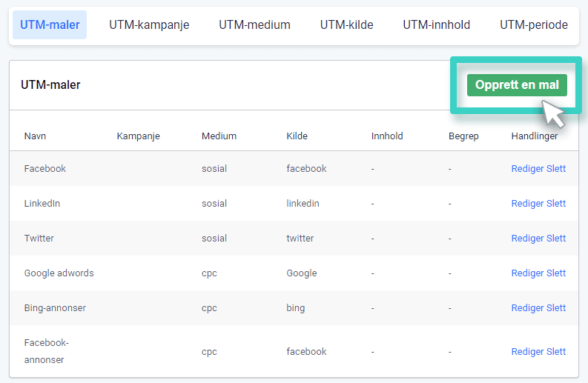Click Rediger in the Facebook sosial row
Viewport: 588px width, 383px height.
[x=528, y=169]
